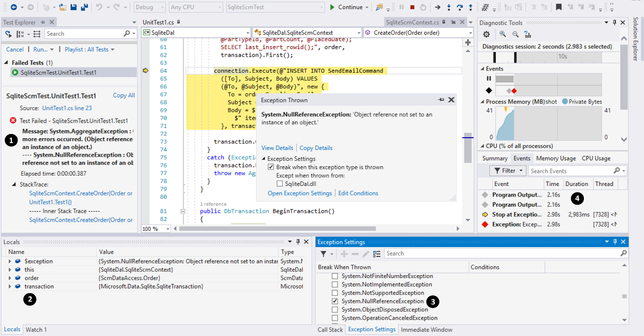Click the Stop Debugging red square icon
The width and height of the screenshot is (644, 336).
412,6
